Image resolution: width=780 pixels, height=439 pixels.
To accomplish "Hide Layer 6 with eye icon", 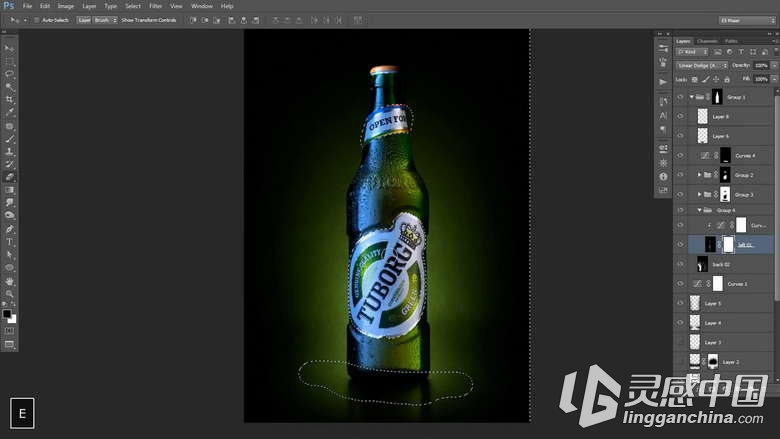I will 680,136.
